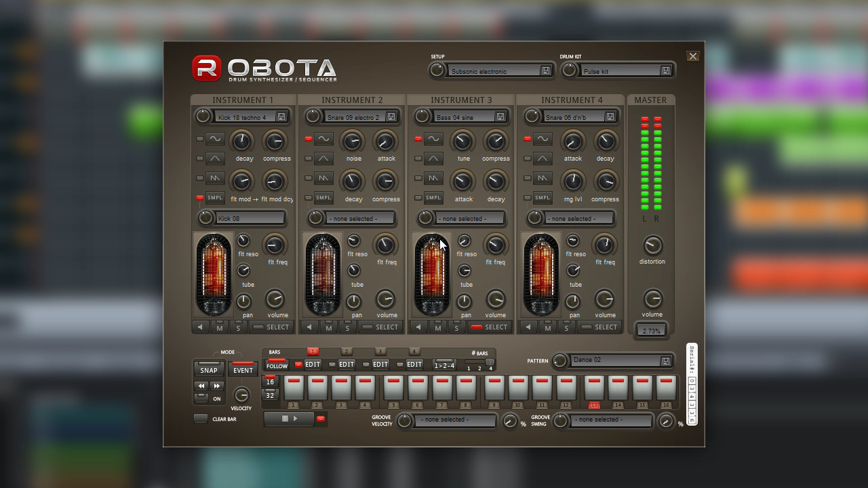868x488 pixels.
Task: Save the Bass 04 sine preset
Action: (x=500, y=117)
